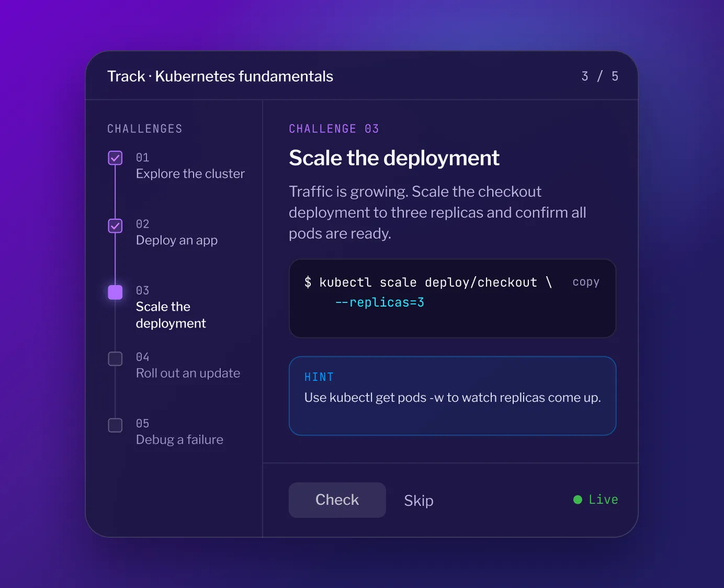Toggle the checked box for challenge 02
Image resolution: width=724 pixels, height=588 pixels.
tap(115, 225)
